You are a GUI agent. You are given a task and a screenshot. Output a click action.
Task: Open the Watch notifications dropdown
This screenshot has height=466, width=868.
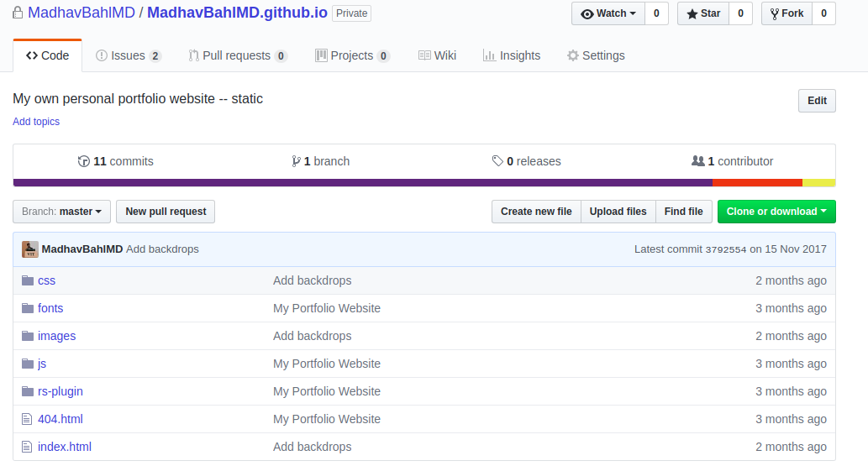pos(608,13)
